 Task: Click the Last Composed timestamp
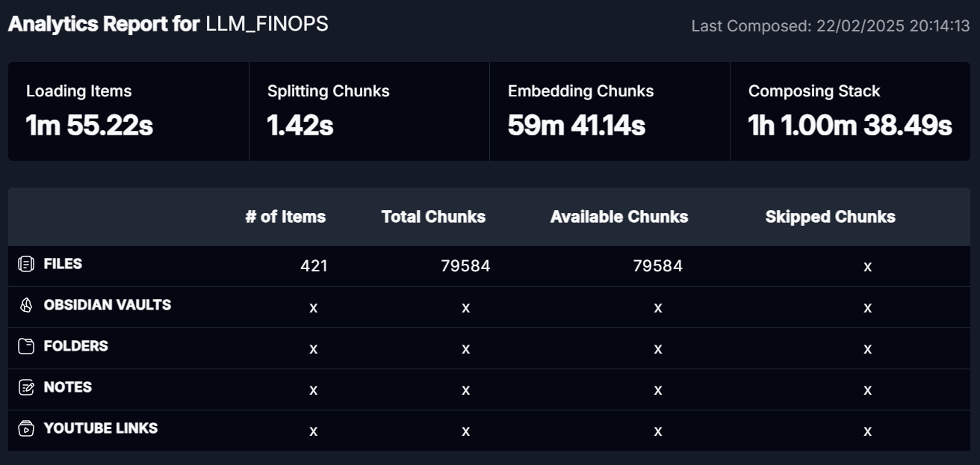831,26
